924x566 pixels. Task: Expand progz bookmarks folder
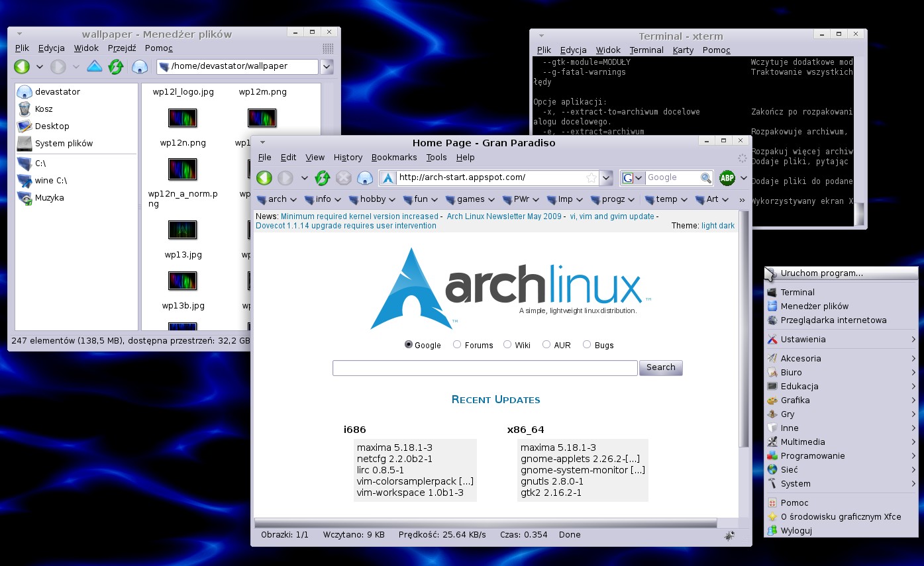[613, 199]
